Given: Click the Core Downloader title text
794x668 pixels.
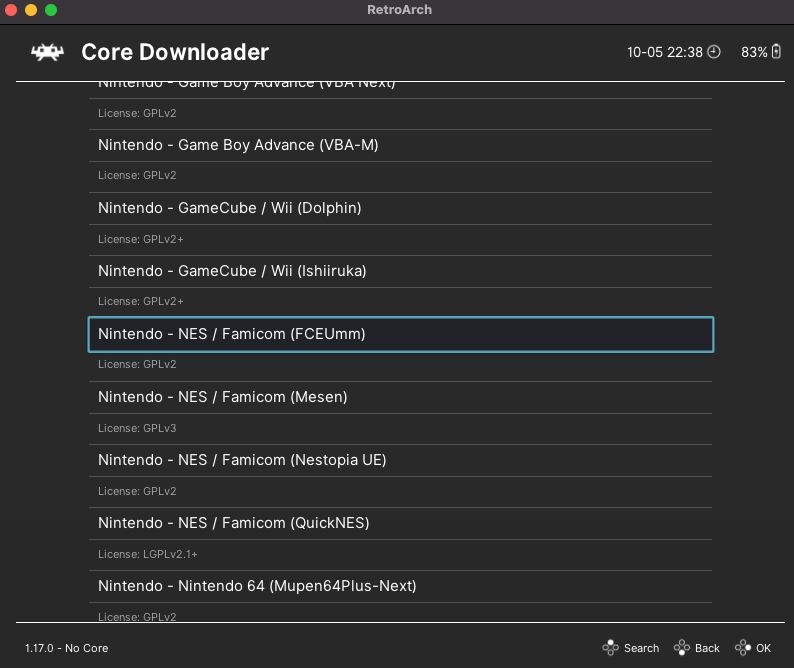Looking at the screenshot, I should click(x=175, y=52).
